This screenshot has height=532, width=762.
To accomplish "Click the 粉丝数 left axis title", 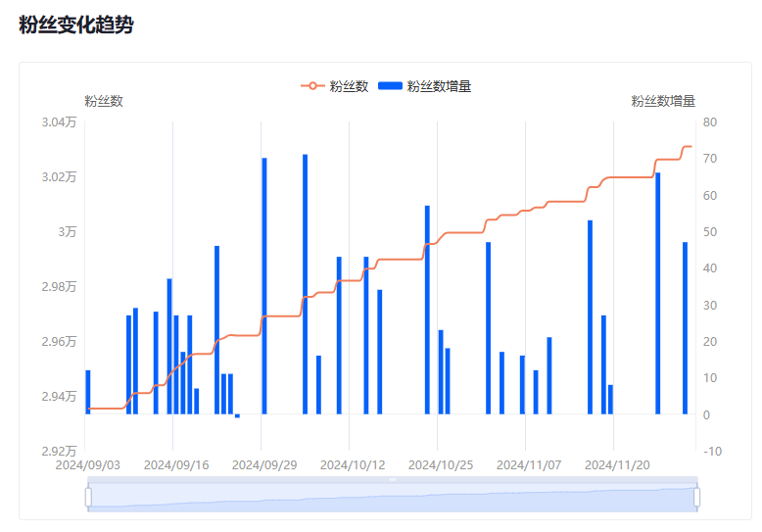I will [103, 101].
